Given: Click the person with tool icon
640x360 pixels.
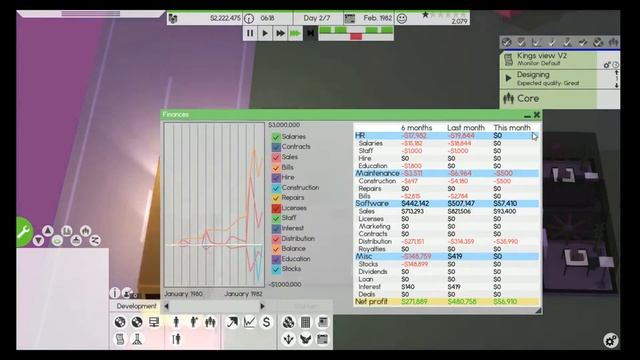Looking at the screenshot, I should 176,339.
